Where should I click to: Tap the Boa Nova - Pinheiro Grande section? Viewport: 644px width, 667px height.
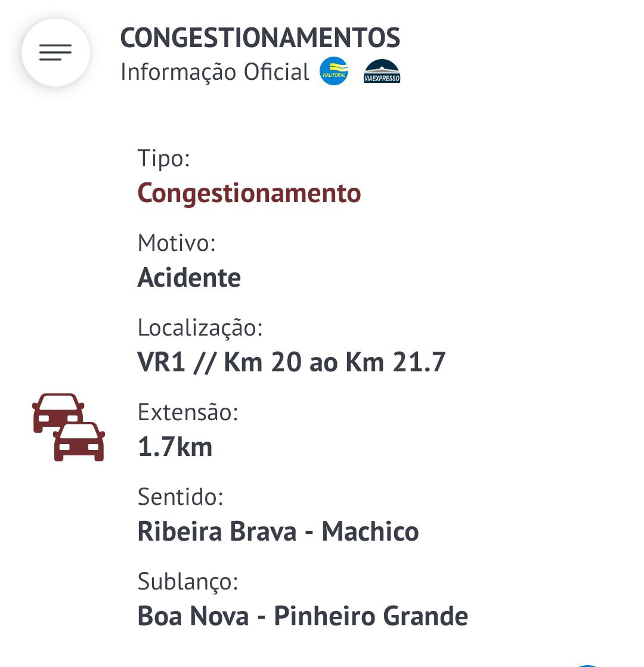tap(302, 616)
